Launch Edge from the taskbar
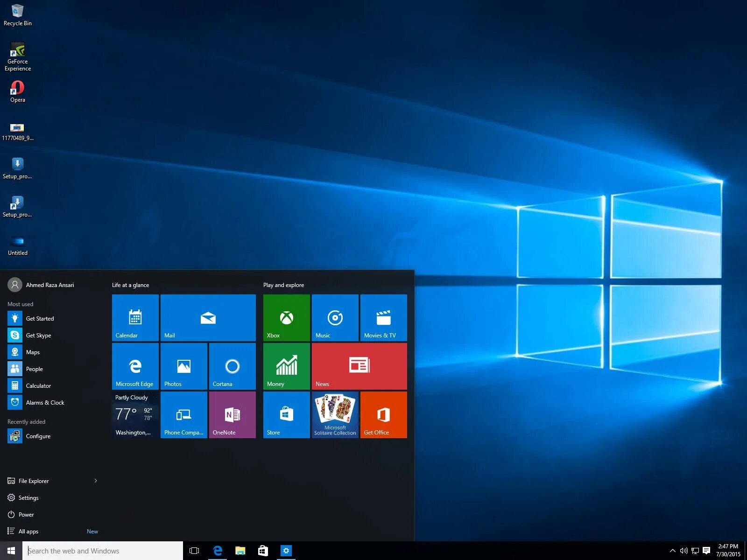 218,551
